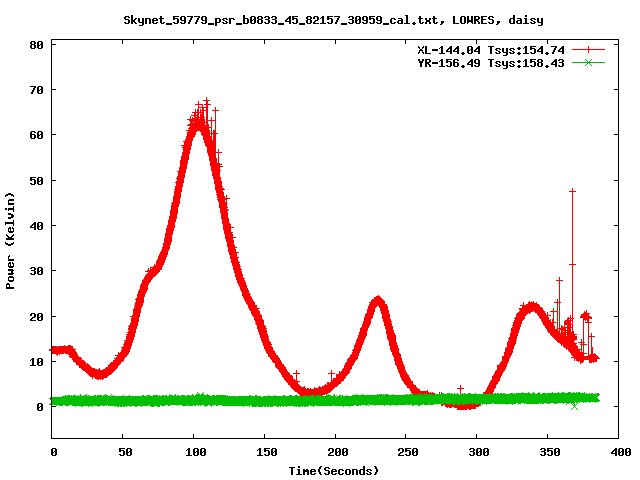The image size is (640, 480).
Task: Click the red curve peak near 230 seconds
Action: 378,302
